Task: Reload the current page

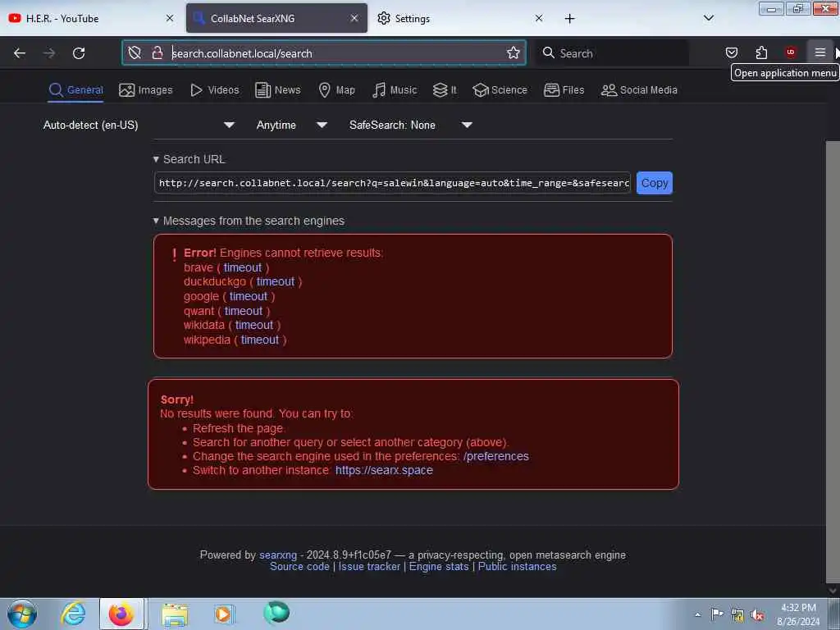Action: point(79,53)
